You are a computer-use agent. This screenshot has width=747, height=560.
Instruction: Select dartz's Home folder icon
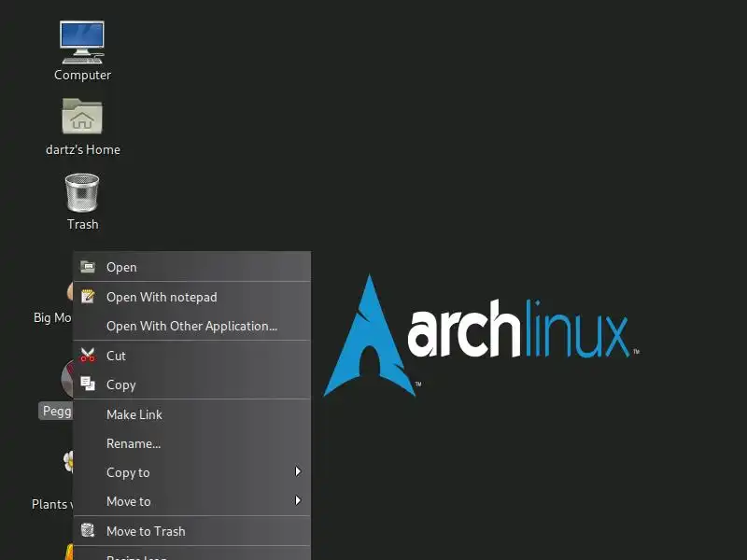click(x=82, y=116)
